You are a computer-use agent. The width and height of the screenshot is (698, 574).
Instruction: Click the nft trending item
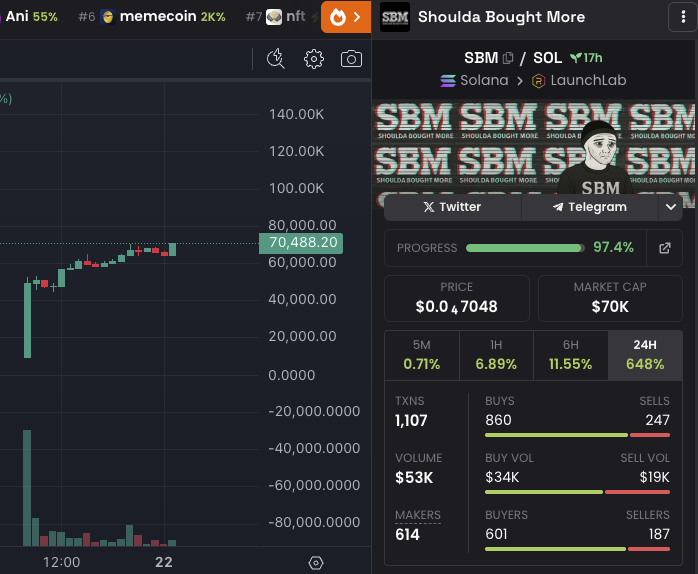(276, 16)
